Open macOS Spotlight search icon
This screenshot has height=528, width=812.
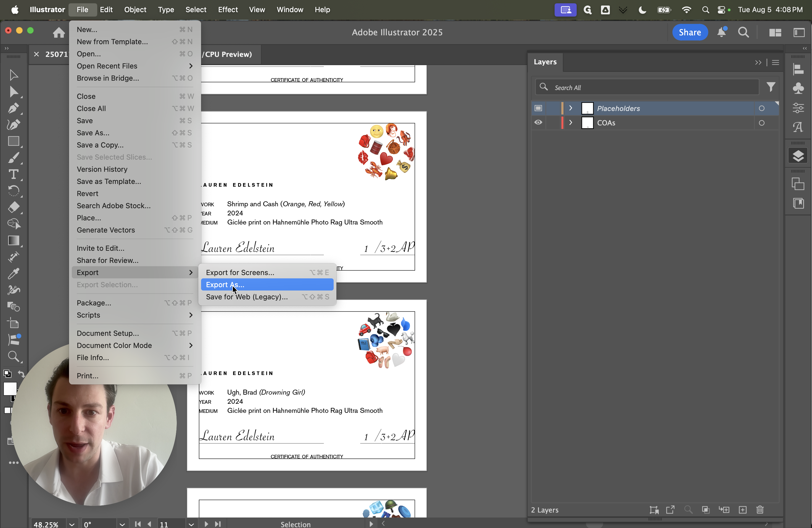(x=705, y=10)
